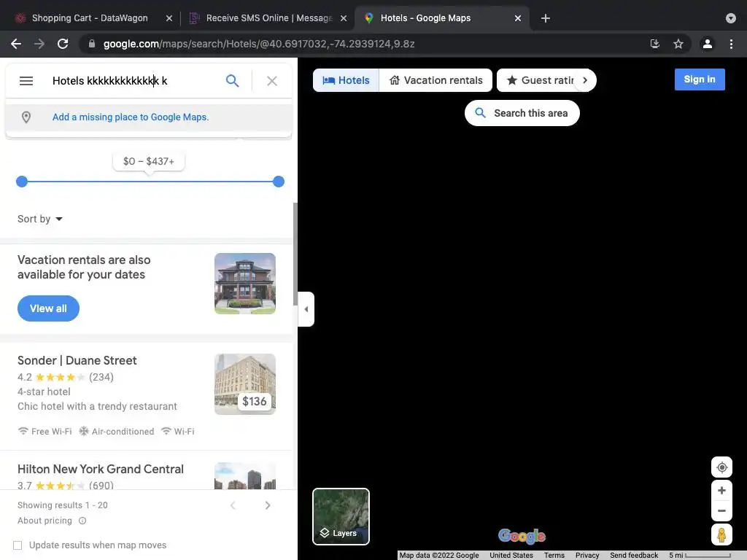Click the Street View pegman icon
Screen dimensions: 747x560
point(721,534)
